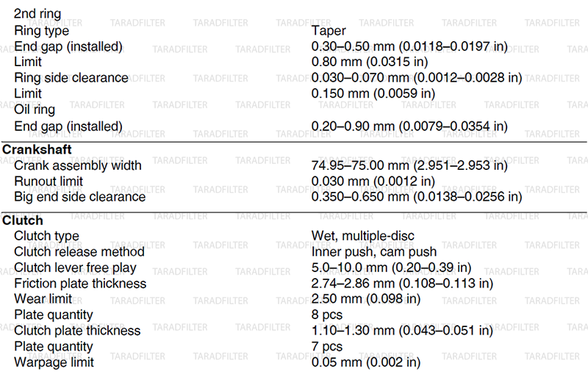Screen dimensions: 588x375
Task: Click the Clutch section heading
Action: [23, 221]
